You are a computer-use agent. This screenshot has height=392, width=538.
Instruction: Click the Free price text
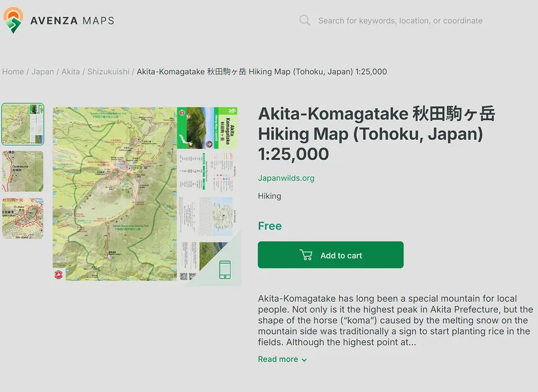[x=270, y=226]
